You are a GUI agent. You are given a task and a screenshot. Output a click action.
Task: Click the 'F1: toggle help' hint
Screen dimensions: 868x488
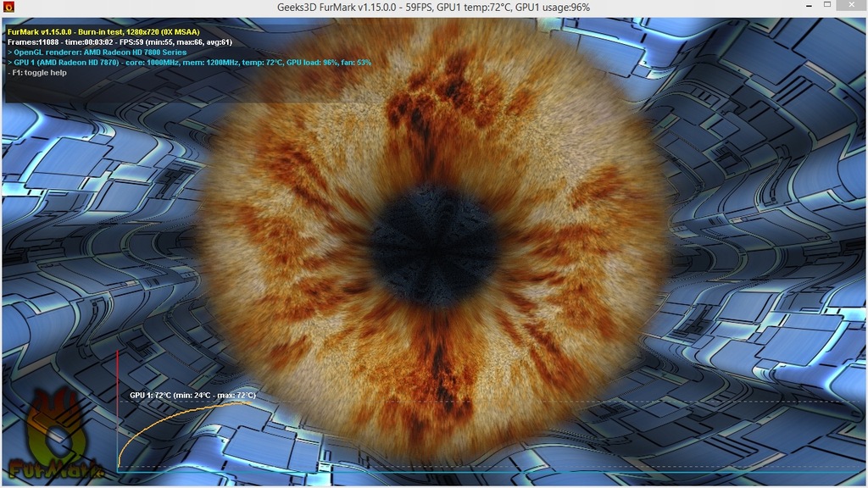tap(37, 73)
